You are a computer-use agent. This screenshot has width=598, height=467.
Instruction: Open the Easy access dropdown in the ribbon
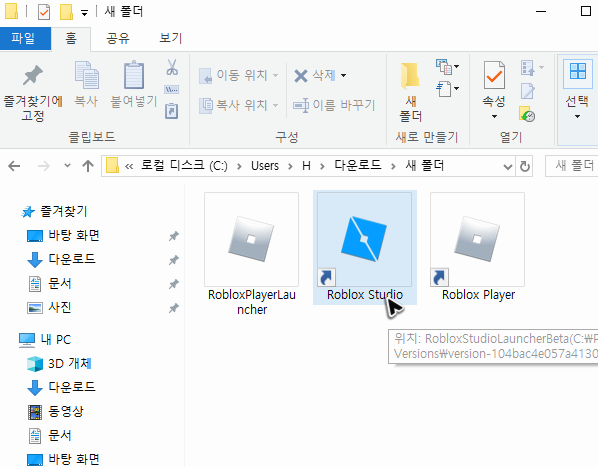click(x=447, y=89)
